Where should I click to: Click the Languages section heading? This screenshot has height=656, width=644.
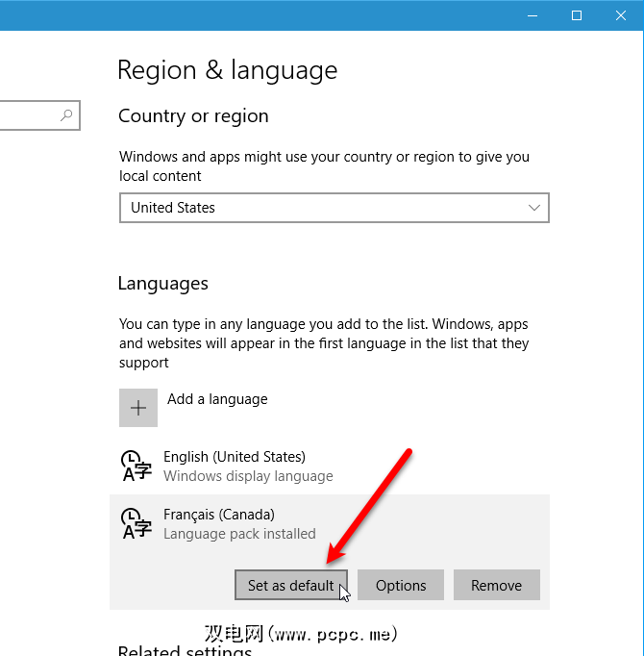click(x=163, y=284)
